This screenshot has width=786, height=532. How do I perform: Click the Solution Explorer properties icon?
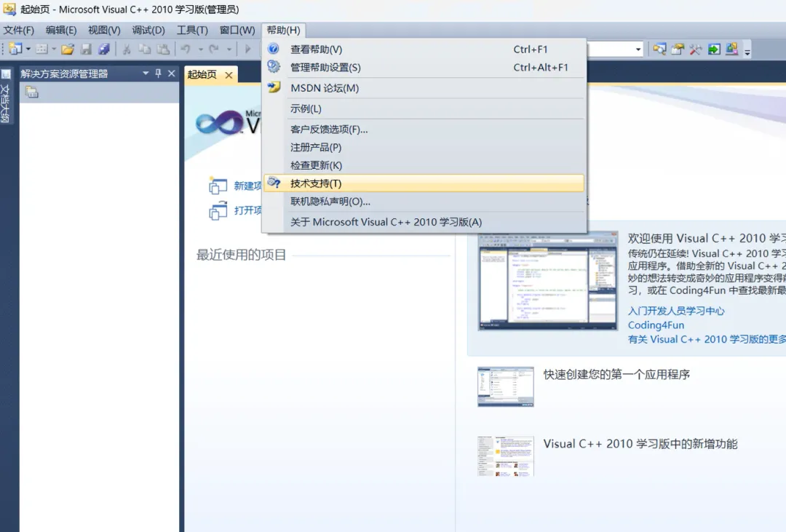pyautogui.click(x=32, y=92)
